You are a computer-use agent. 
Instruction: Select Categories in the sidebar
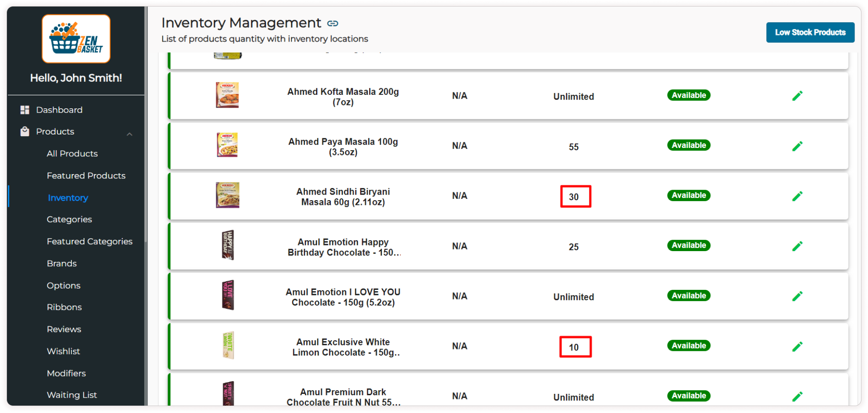tap(69, 219)
